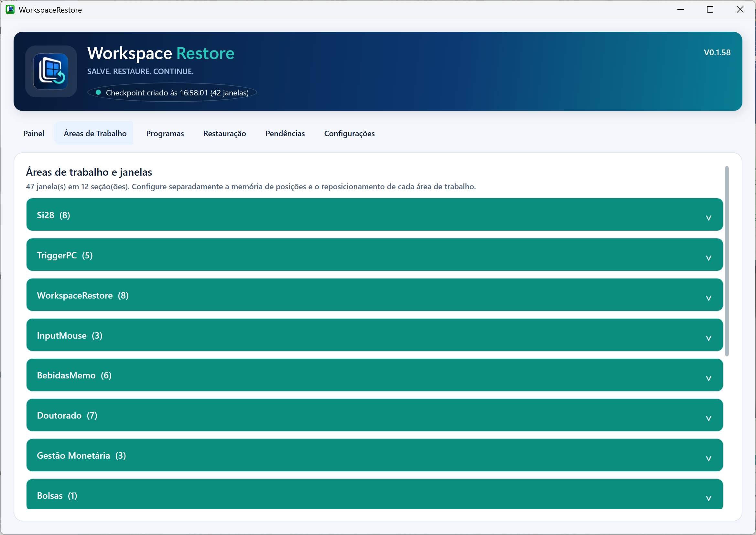Open the Pendências tab
The height and width of the screenshot is (535, 756).
click(285, 133)
